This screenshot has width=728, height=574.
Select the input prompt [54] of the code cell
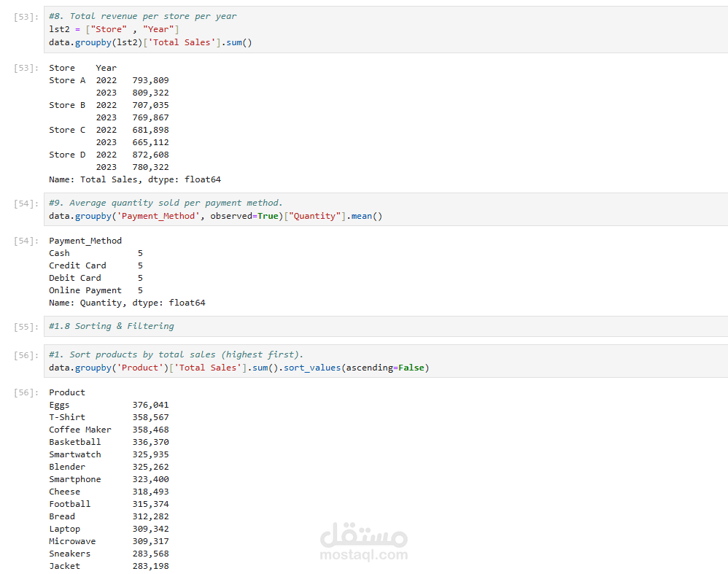tap(26, 203)
